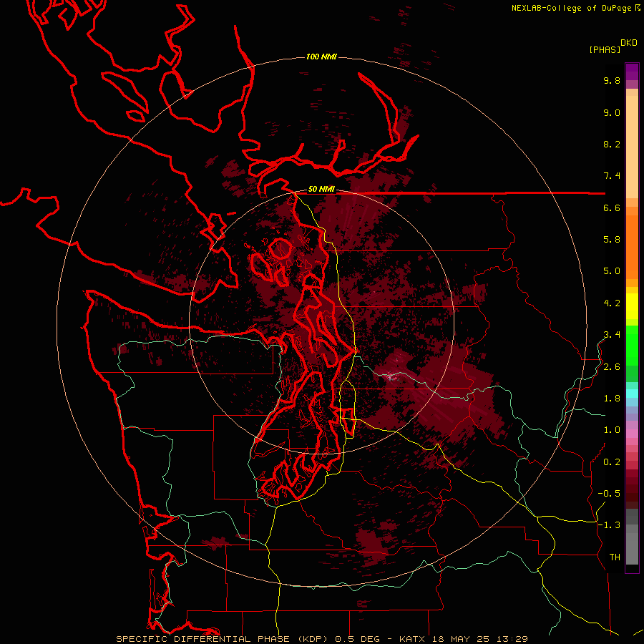The image size is (644, 644).
Task: Click the 1.8 scale value
Action: [612, 399]
